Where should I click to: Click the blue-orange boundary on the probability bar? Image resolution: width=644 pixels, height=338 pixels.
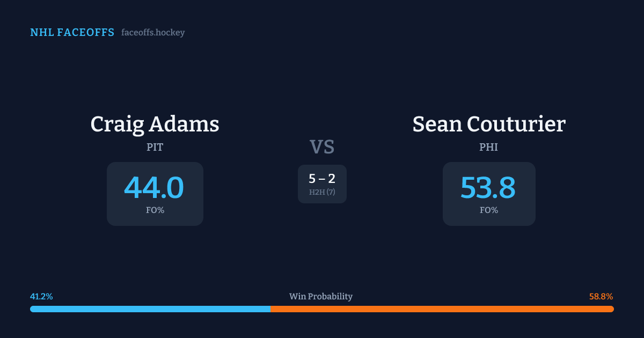pos(270,309)
